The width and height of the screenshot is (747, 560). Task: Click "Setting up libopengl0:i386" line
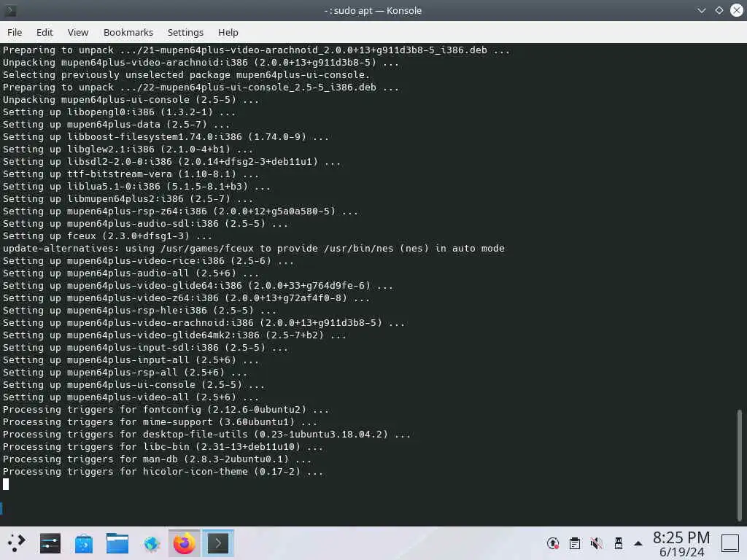(119, 112)
